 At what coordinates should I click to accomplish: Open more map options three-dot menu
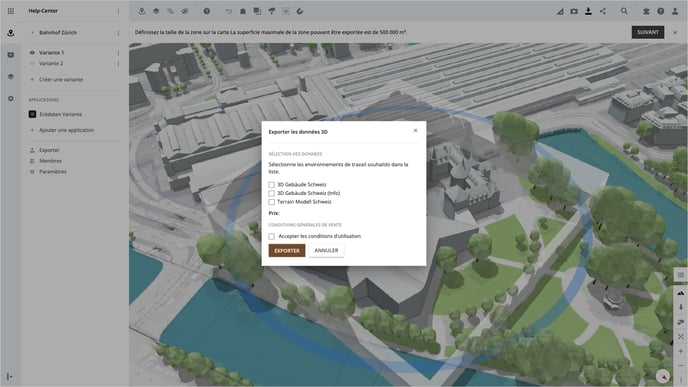681,380
